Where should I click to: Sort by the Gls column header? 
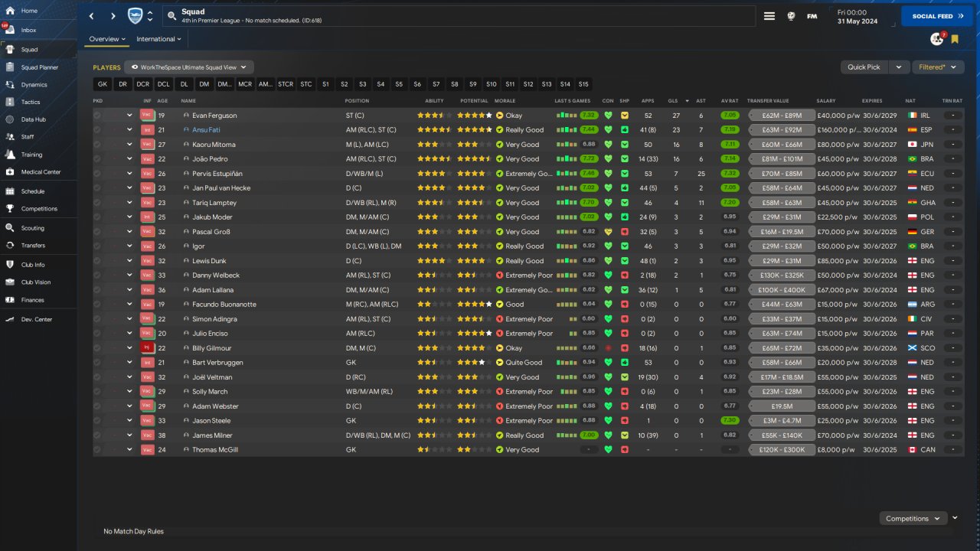click(x=673, y=101)
